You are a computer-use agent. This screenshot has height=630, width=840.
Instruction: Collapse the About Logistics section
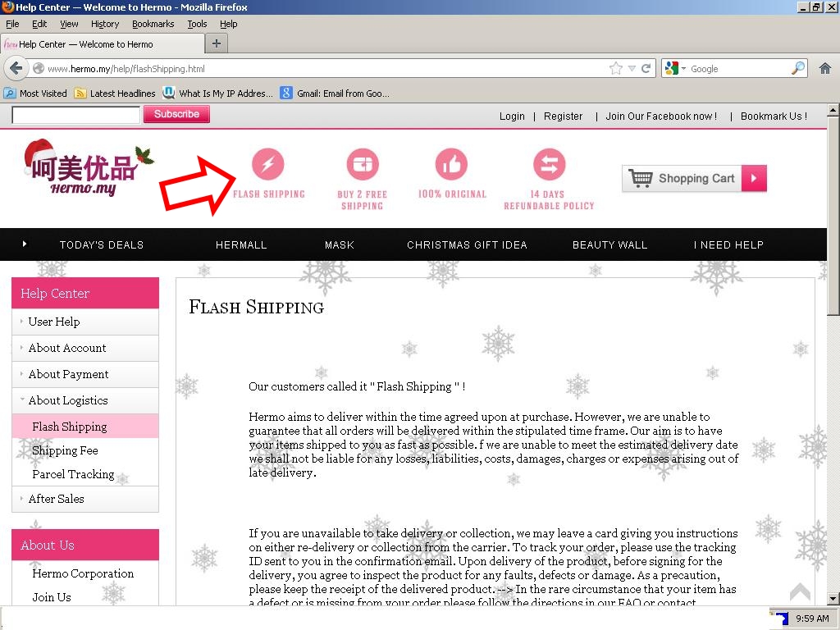click(67, 400)
